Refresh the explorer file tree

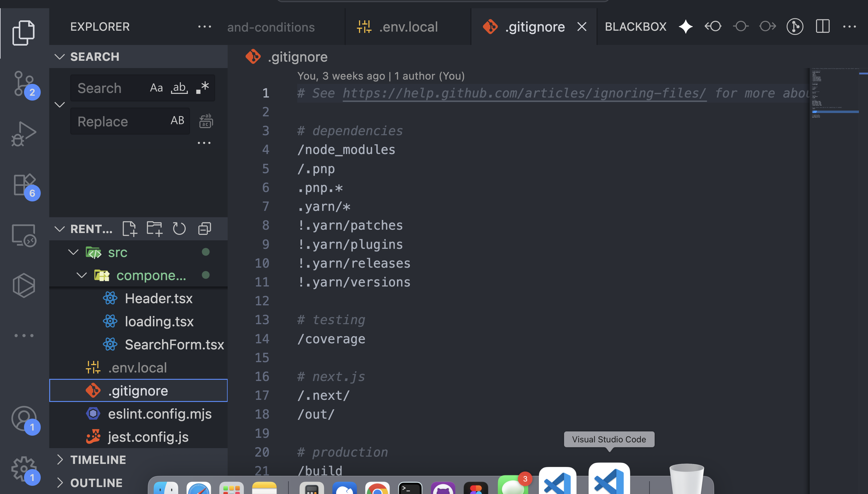(179, 229)
